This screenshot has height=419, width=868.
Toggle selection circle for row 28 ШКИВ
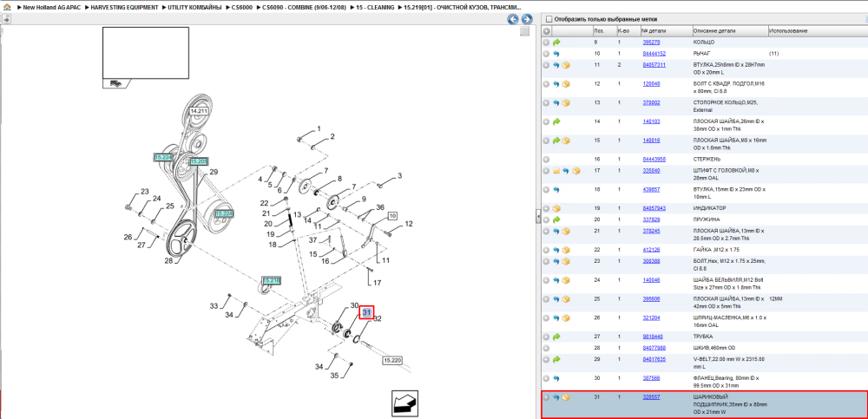coord(546,348)
